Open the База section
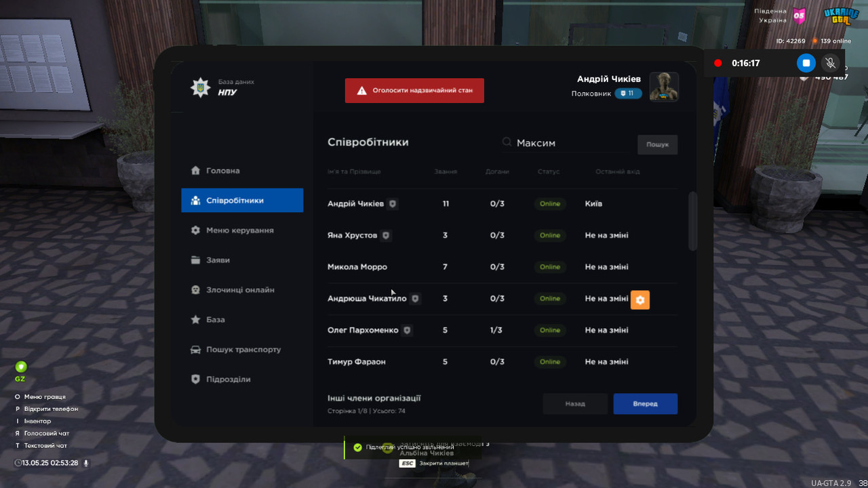This screenshot has width=868, height=488. pyautogui.click(x=208, y=320)
